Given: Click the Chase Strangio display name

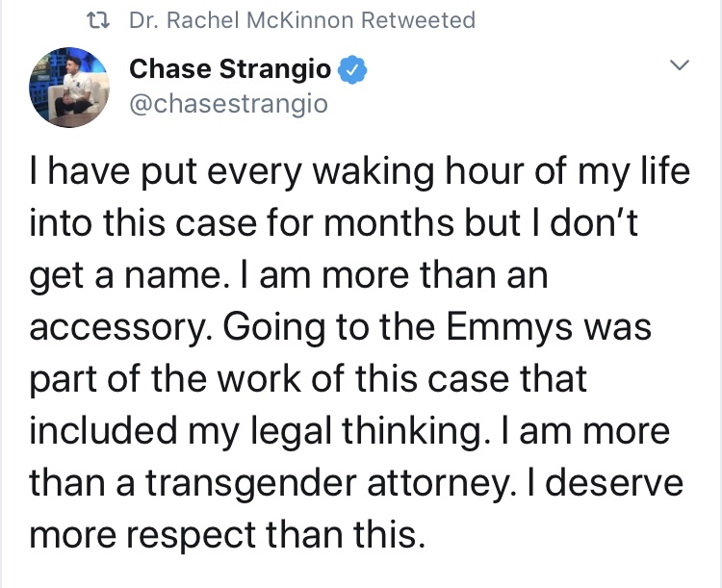Looking at the screenshot, I should pos(230,69).
